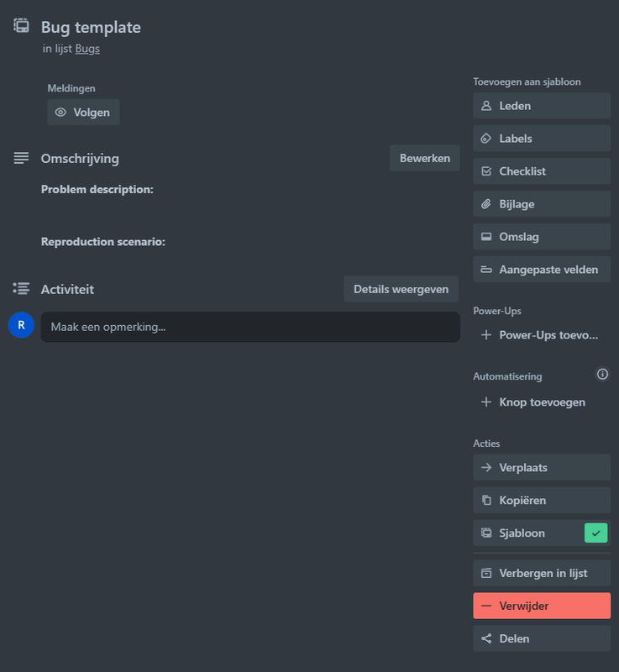Click the Bijlage paperclip icon
Image resolution: width=619 pixels, height=672 pixels.
click(x=486, y=204)
